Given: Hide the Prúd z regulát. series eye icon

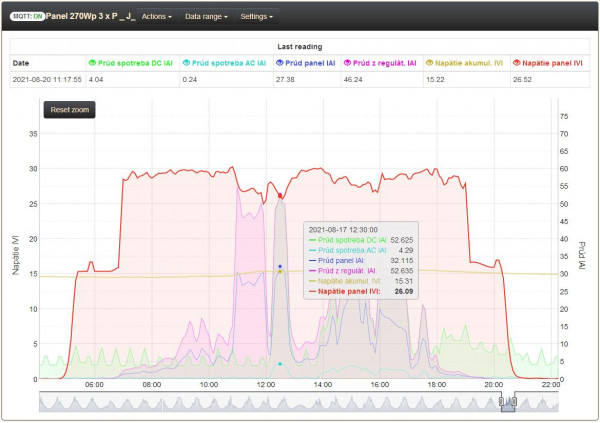Looking at the screenshot, I should (x=347, y=63).
